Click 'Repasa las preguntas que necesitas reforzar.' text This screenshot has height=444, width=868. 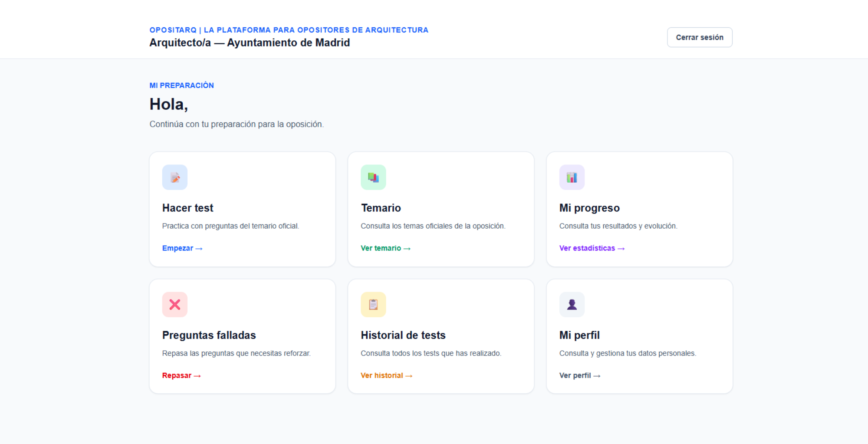tap(237, 353)
